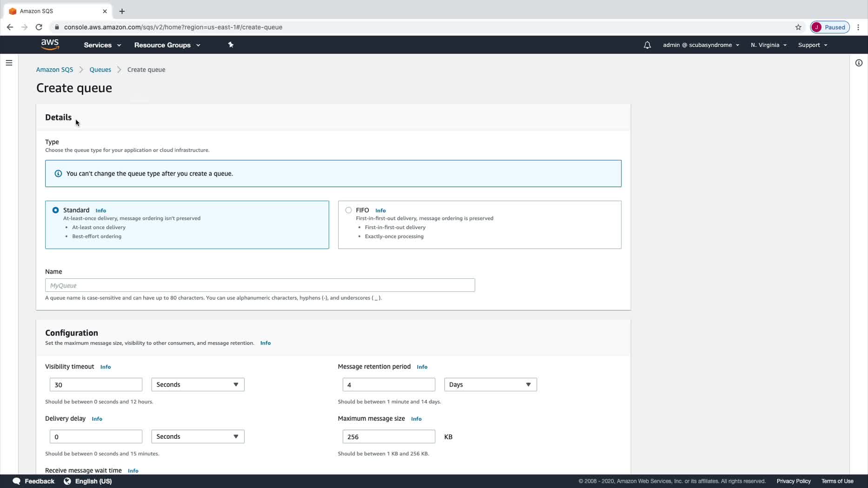Screen dimensions: 868x488
Task: Open the Services menu
Action: tap(102, 45)
